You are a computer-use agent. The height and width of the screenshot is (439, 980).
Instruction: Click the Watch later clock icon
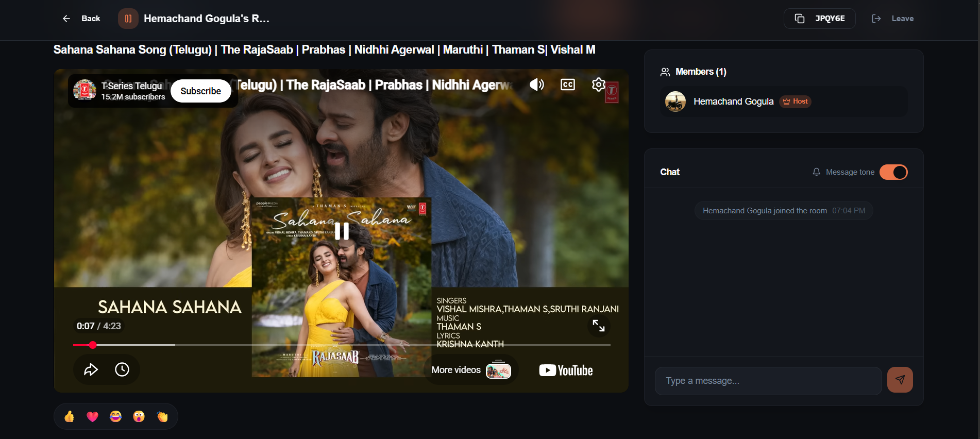[x=122, y=369]
